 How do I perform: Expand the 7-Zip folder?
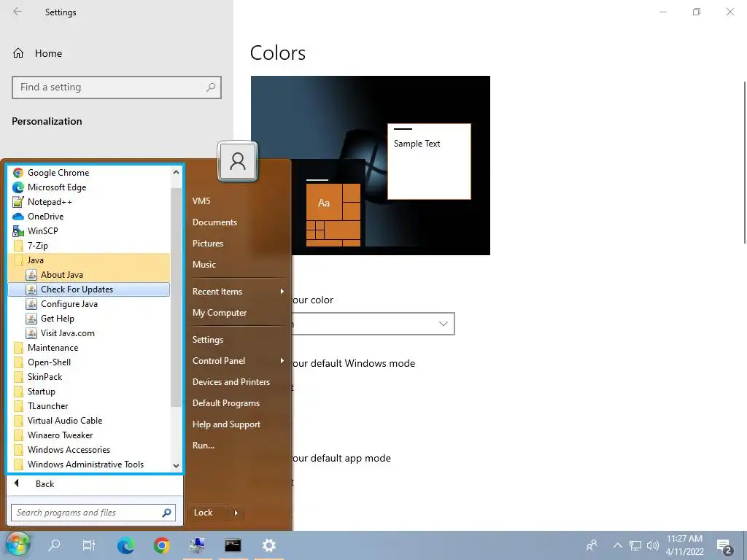click(88, 246)
